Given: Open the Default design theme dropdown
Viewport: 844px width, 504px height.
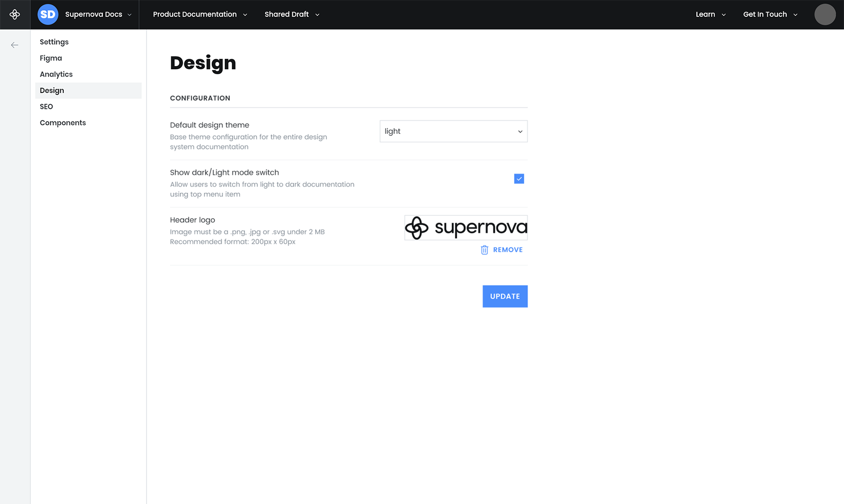Looking at the screenshot, I should click(x=453, y=131).
